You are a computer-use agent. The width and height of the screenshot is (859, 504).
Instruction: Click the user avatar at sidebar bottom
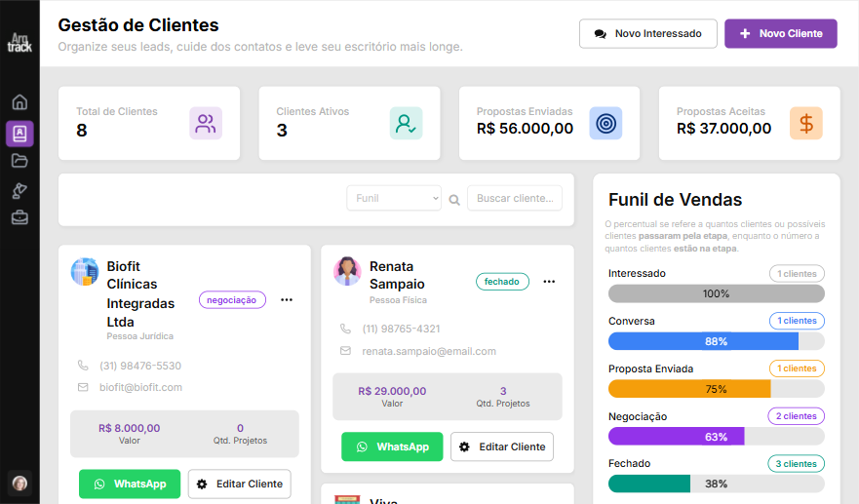point(20,483)
